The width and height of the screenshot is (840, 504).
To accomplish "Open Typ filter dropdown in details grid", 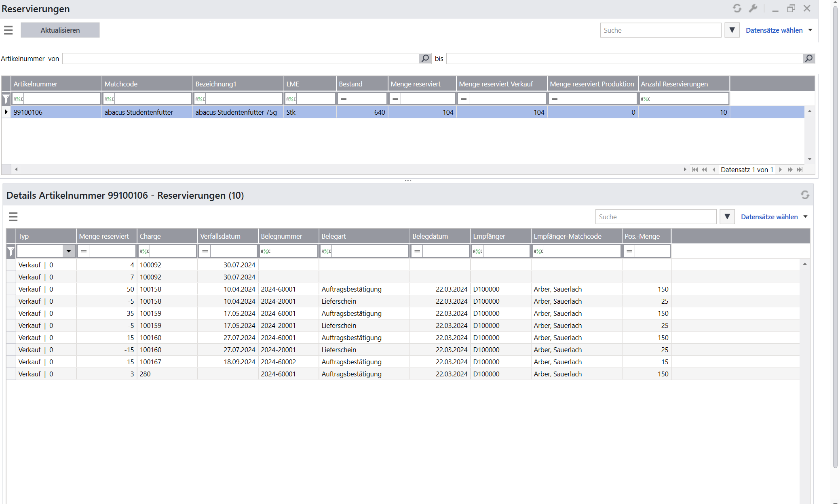I will (x=69, y=251).
